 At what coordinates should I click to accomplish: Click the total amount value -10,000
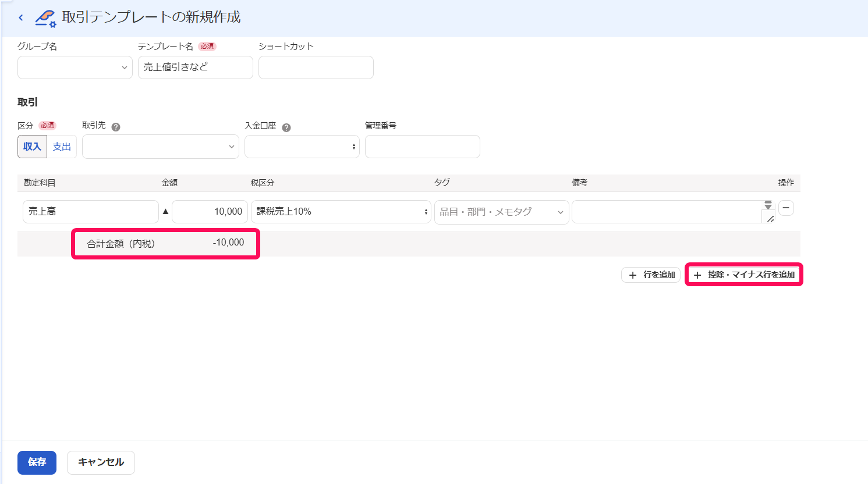pos(228,243)
